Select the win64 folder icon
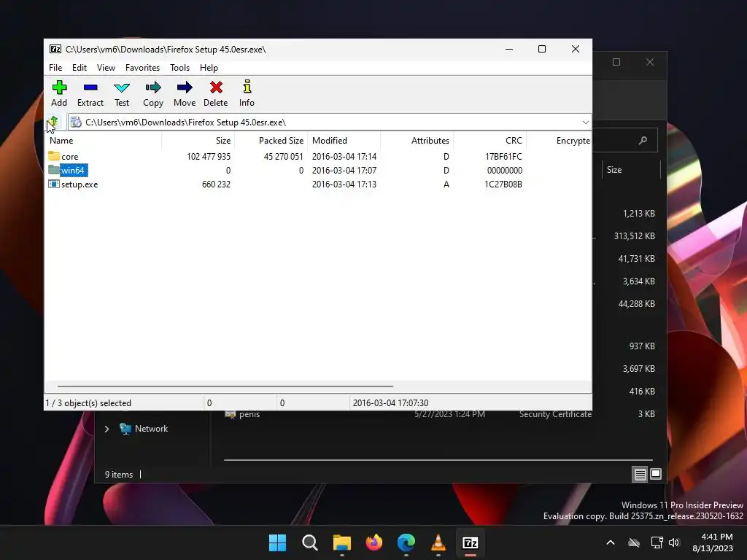This screenshot has width=747, height=560. (54, 170)
